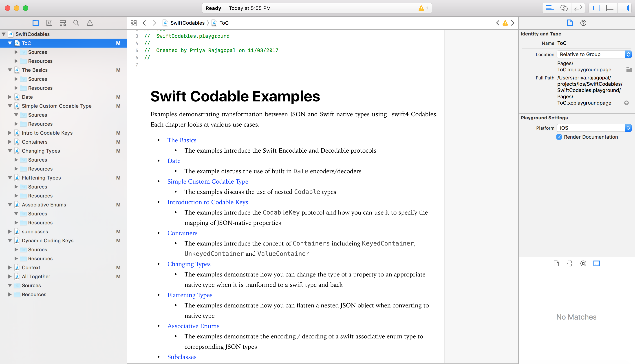635x364 pixels.
Task: Show the Media library
Action: [x=597, y=263]
